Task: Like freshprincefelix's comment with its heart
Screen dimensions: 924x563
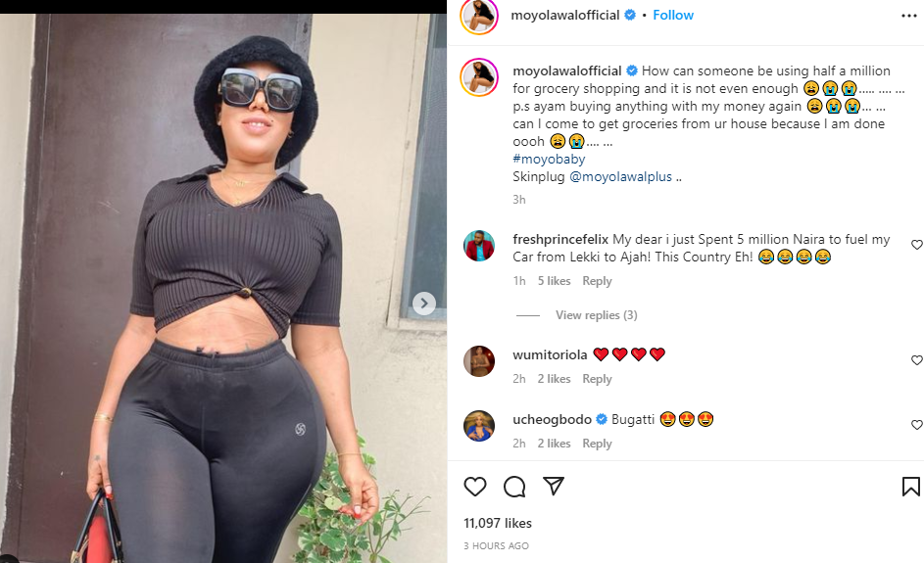Action: point(917,245)
